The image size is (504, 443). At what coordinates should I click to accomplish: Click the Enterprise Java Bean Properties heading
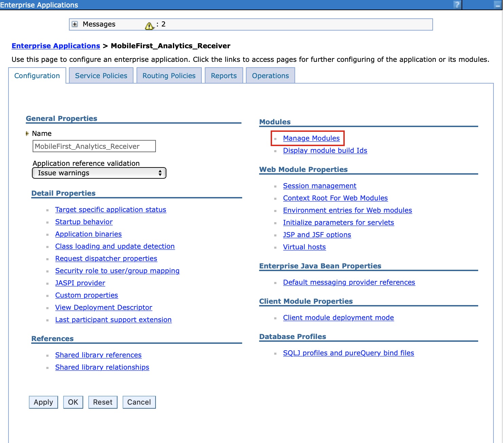pos(320,266)
